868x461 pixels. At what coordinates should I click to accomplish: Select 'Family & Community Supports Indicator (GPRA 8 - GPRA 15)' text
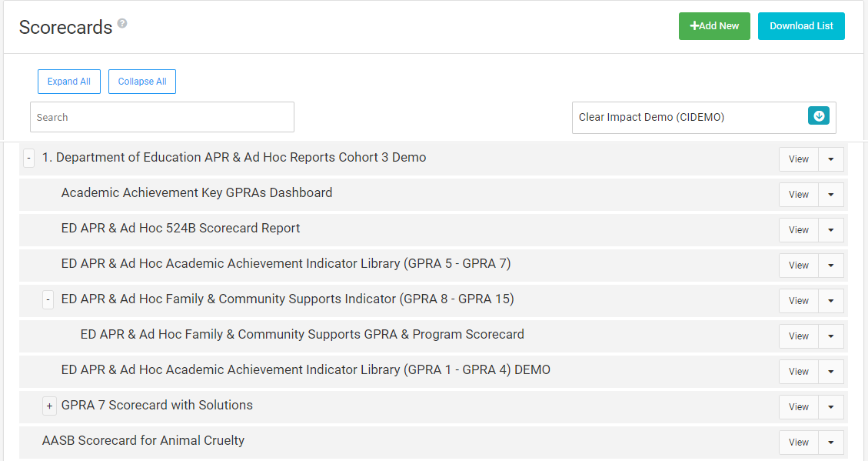(340, 299)
